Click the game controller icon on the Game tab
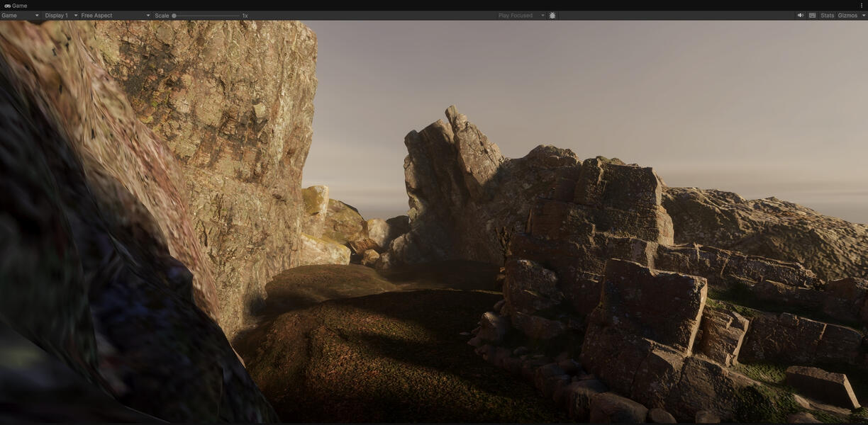Screen dimensions: 868x425 [6, 5]
